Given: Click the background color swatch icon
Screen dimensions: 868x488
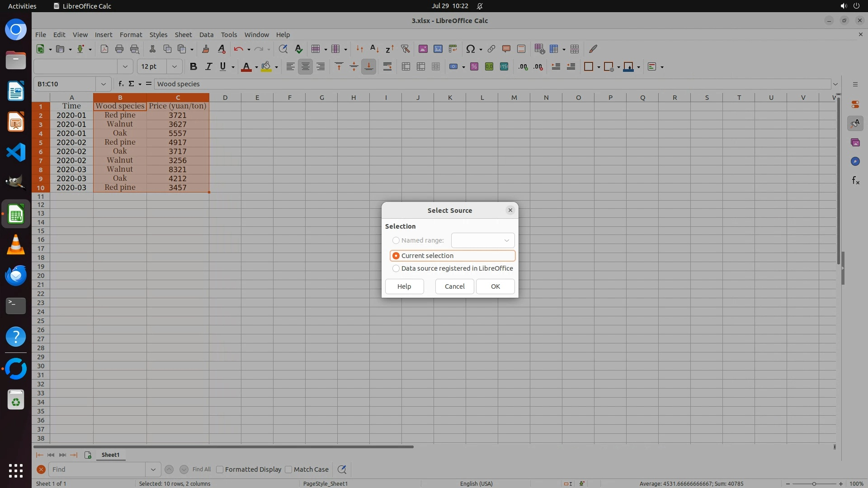Looking at the screenshot, I should 266,67.
